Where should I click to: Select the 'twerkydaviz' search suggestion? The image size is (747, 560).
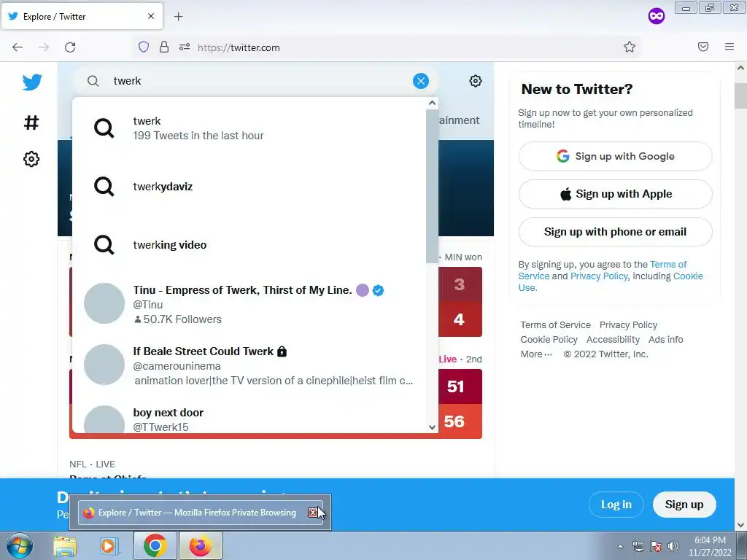click(x=249, y=186)
